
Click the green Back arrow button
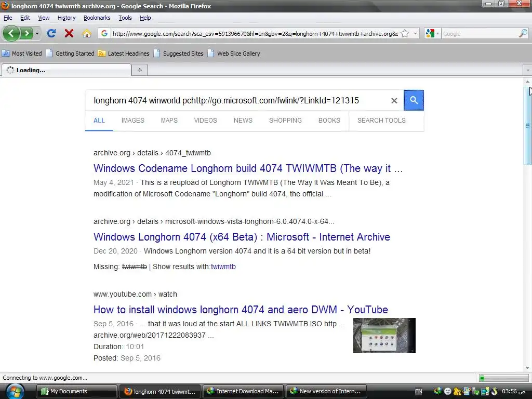[x=11, y=33]
